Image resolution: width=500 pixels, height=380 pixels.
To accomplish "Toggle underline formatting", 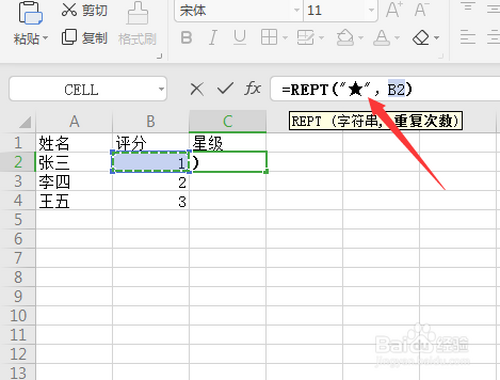I will click(240, 38).
